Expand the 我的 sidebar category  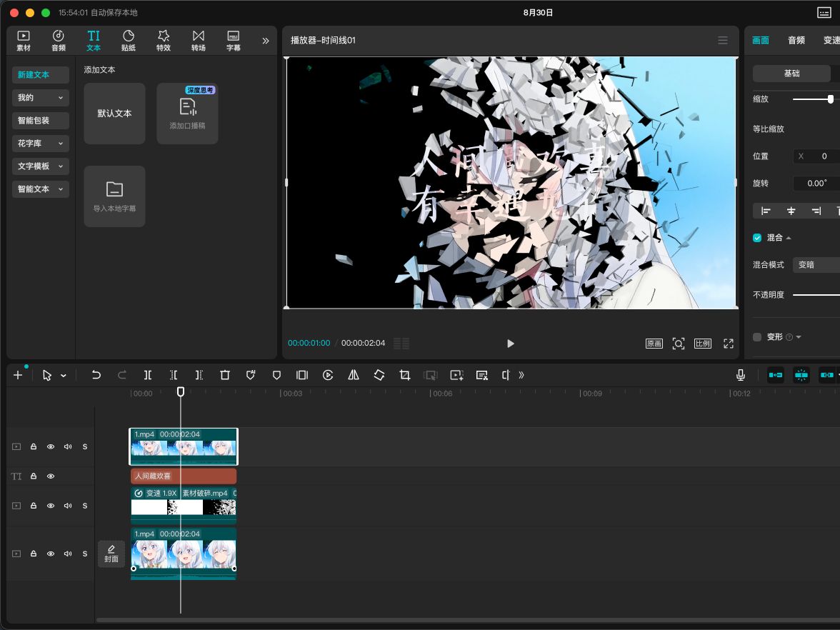[x=41, y=97]
